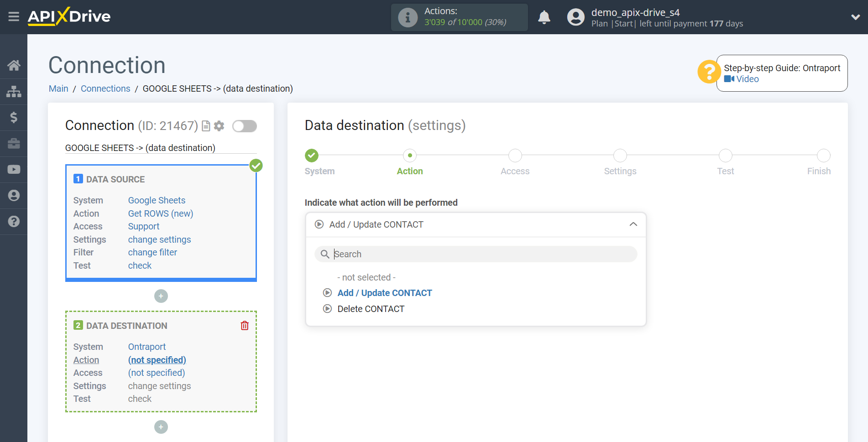Click the Get ROWS (new) link
The image size is (868, 442).
[x=161, y=213]
